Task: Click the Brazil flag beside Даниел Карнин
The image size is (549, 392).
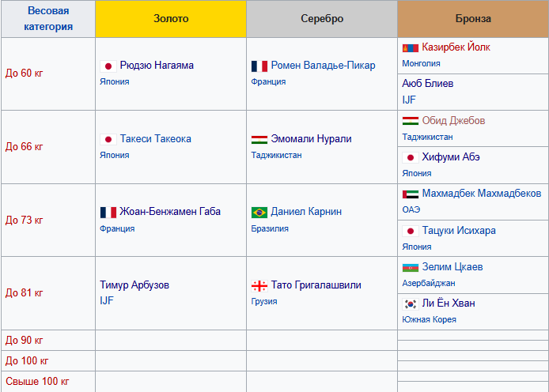Action: pos(259,213)
